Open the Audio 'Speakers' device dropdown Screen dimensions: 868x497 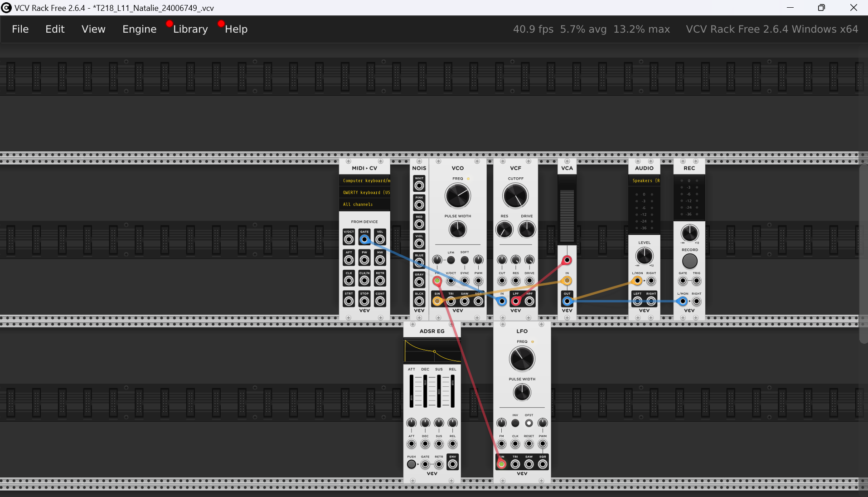click(x=644, y=180)
